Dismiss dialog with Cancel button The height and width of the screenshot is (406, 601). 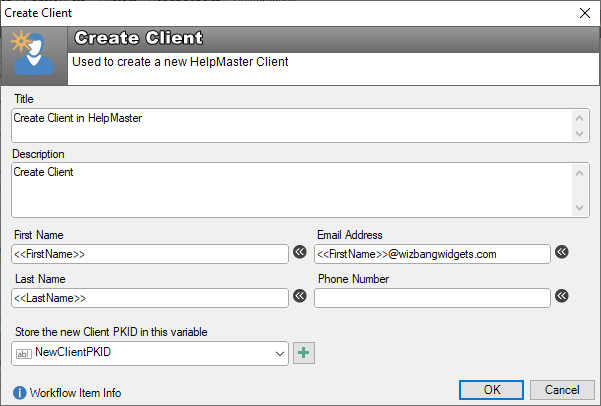tap(562, 390)
